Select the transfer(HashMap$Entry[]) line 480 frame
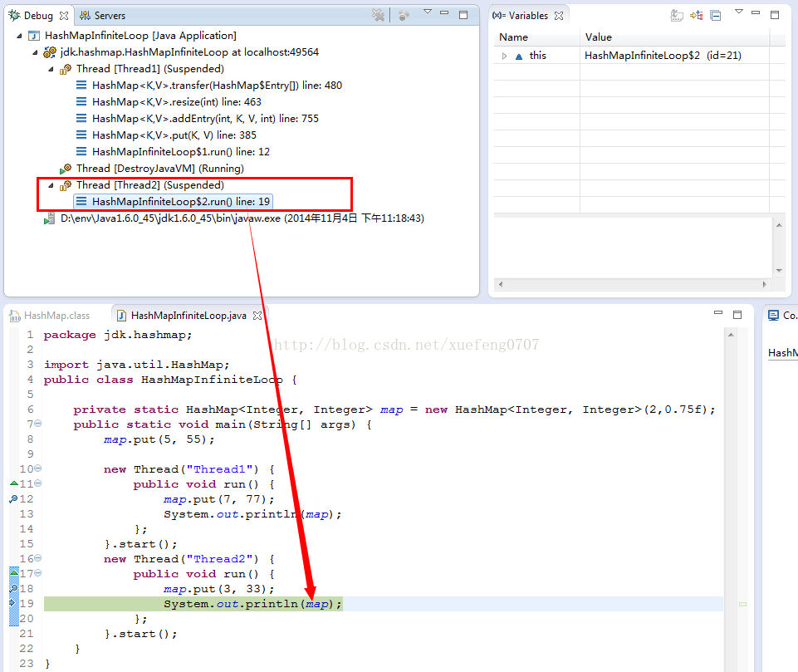This screenshot has height=672, width=798. pyautogui.click(x=217, y=86)
